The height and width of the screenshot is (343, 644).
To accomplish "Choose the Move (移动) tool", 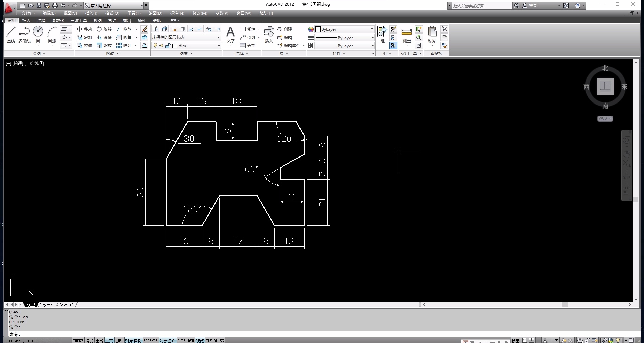I will click(x=84, y=29).
